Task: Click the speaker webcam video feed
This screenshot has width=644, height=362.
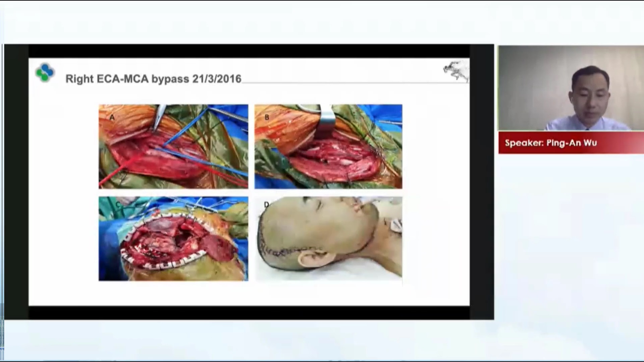Action: click(571, 88)
